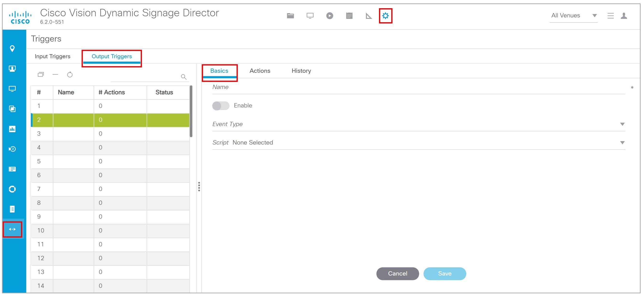
Task: Select trigger row 4
Action: (110, 148)
